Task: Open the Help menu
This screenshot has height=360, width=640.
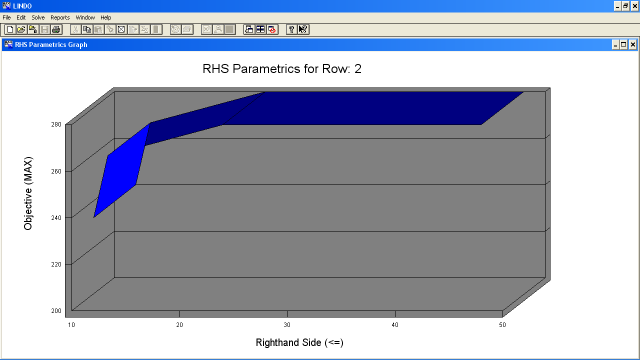Action: click(x=106, y=18)
